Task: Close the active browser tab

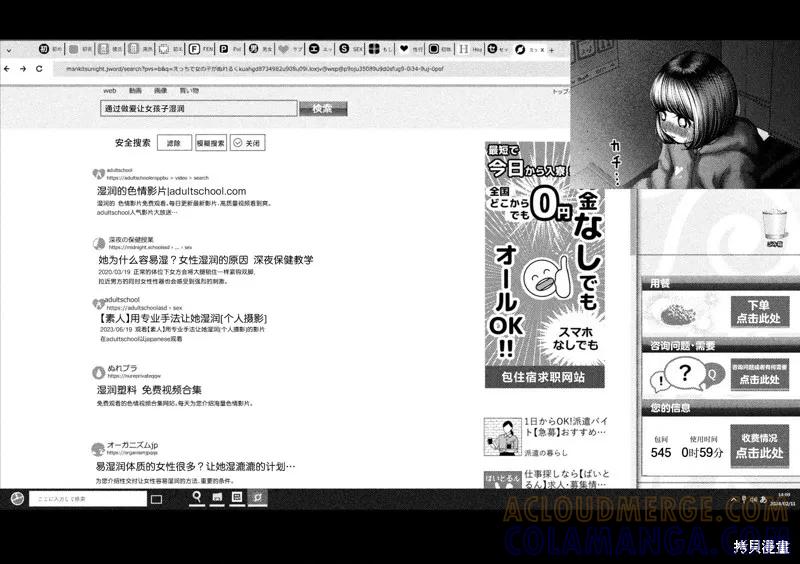Action: tap(542, 50)
